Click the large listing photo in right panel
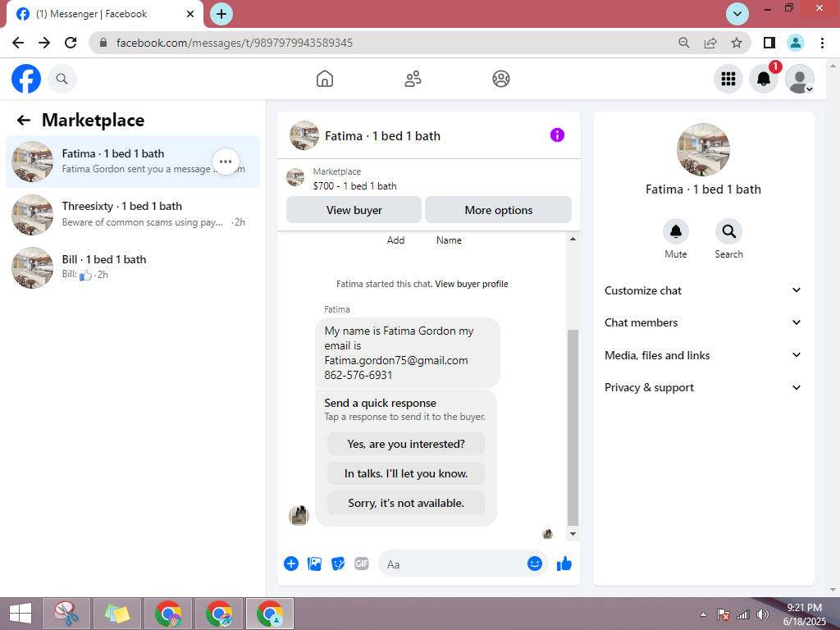The image size is (840, 630). click(x=703, y=149)
